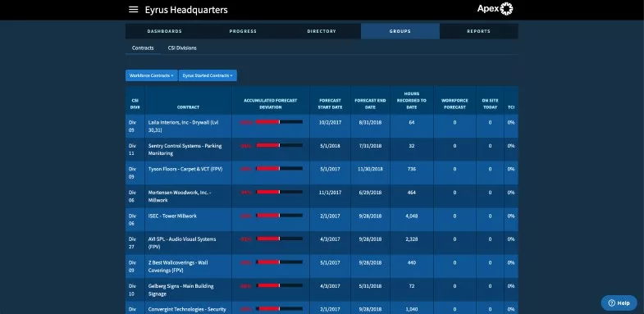Expand the Workforce Contracts dropdown
Image resolution: width=644 pixels, height=314 pixels.
152,75
